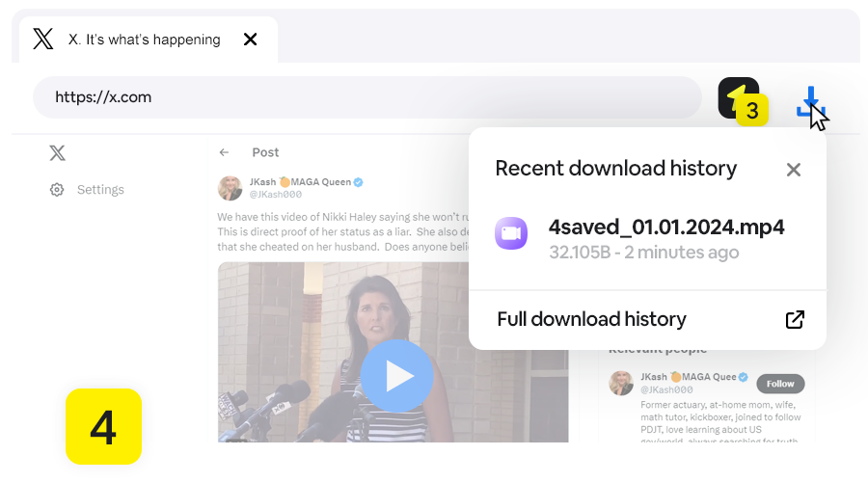Close the "X. It's what's happening" tab

coord(250,40)
